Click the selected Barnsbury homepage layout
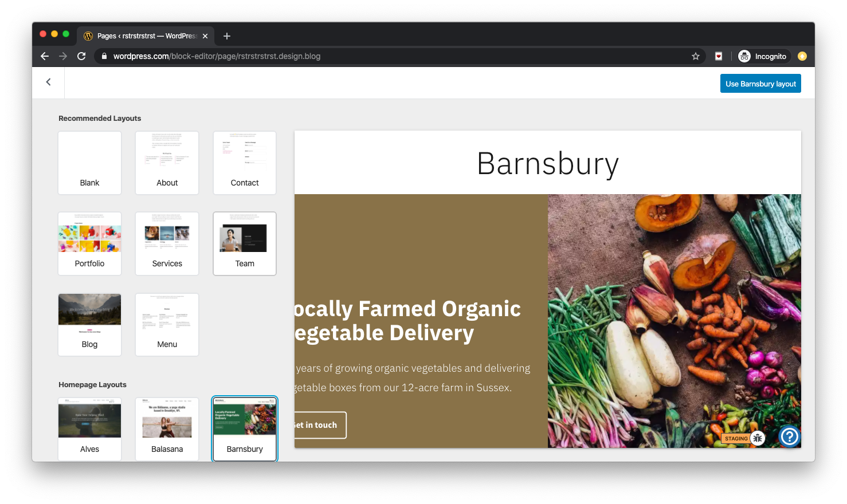This screenshot has height=504, width=847. pyautogui.click(x=245, y=429)
